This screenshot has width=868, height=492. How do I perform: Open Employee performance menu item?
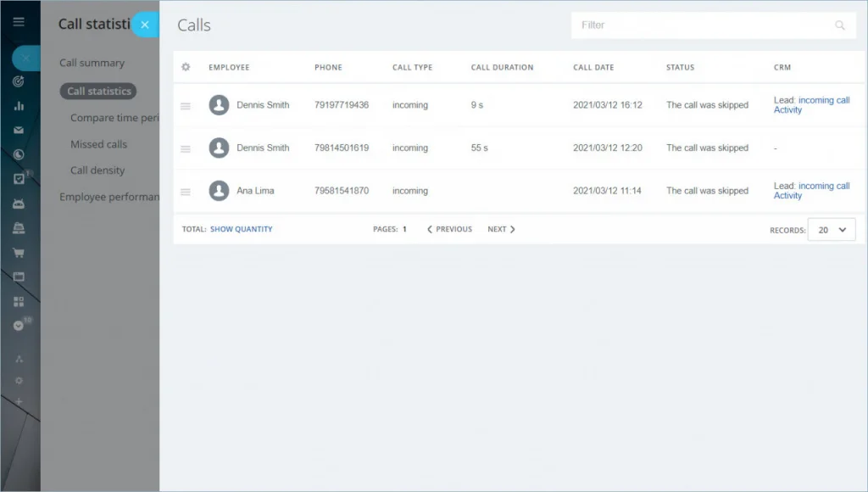[109, 197]
